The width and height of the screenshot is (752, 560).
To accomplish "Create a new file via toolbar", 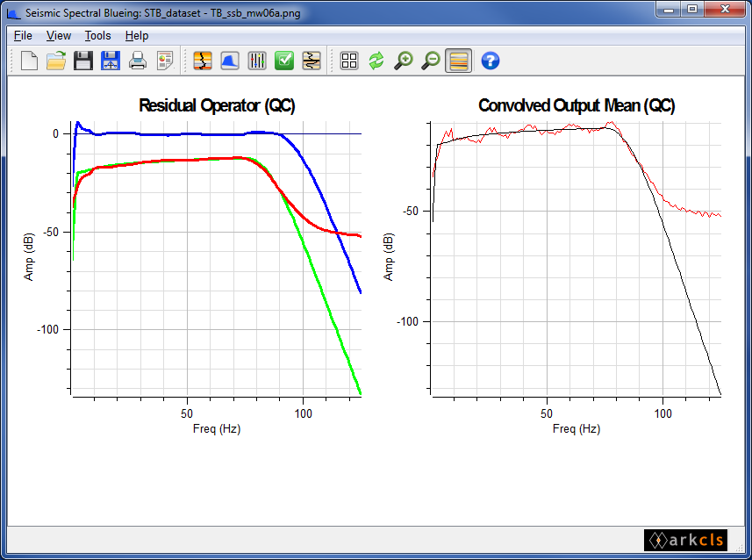I will (28, 61).
